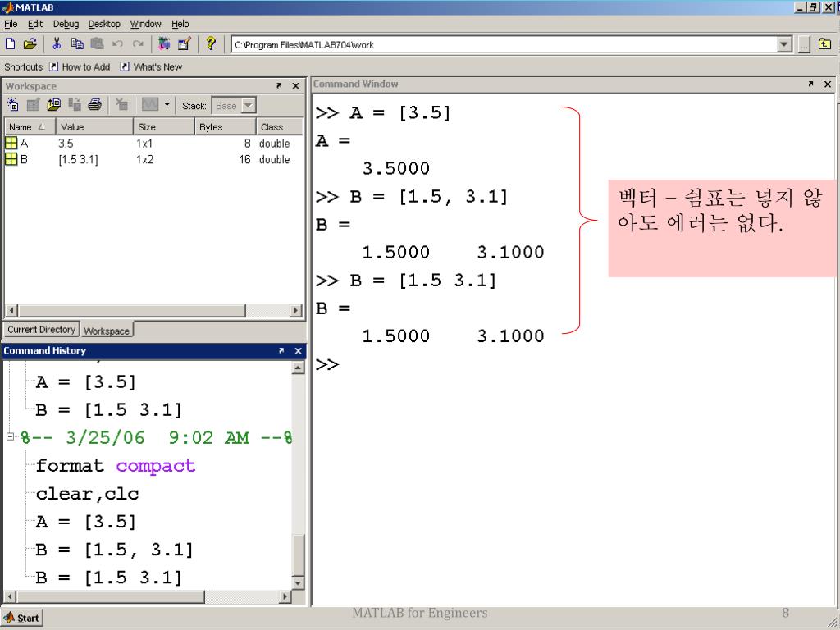The width and height of the screenshot is (840, 630).
Task: Sort workspace by Class column header
Action: pos(280,127)
